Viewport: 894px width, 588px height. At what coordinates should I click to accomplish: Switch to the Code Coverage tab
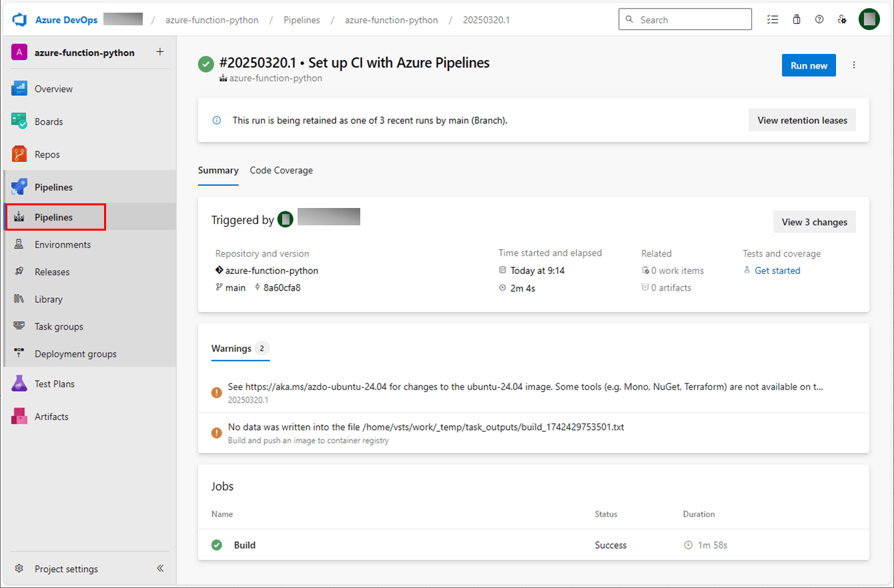pos(281,171)
